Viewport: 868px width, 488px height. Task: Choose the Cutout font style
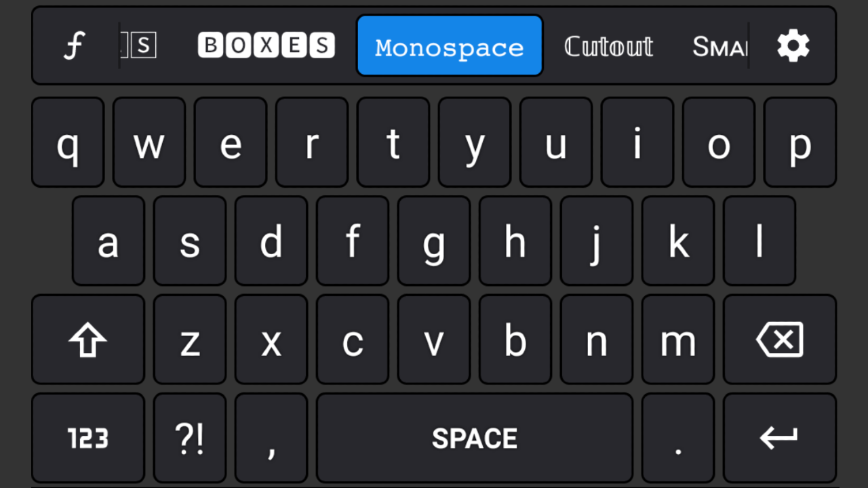point(608,46)
